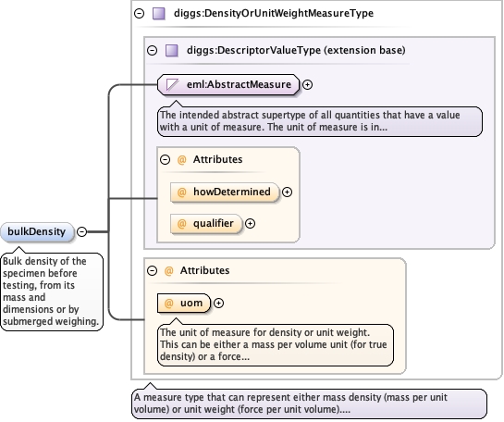This screenshot has width=504, height=422.
Task: Click the @ icon inside howDetermined
Action: pyautogui.click(x=181, y=192)
